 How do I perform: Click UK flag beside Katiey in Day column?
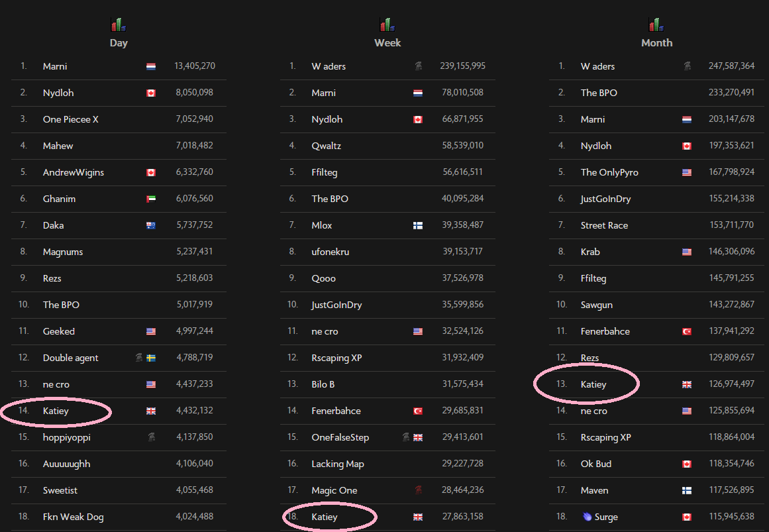(151, 411)
